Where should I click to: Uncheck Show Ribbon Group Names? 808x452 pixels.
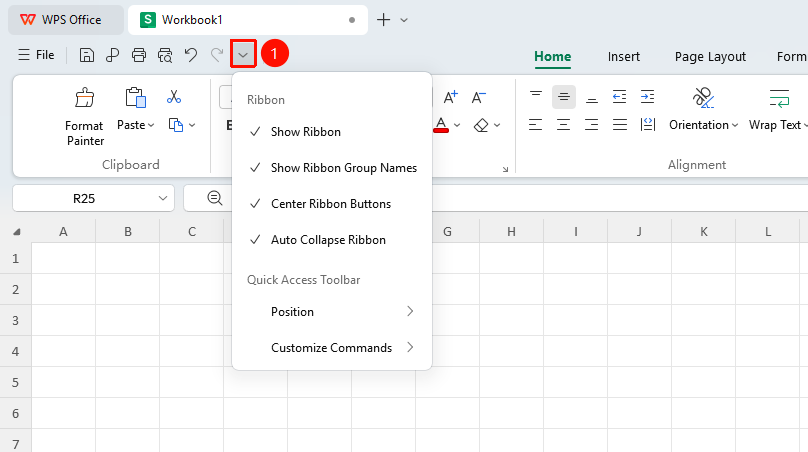[x=332, y=168]
